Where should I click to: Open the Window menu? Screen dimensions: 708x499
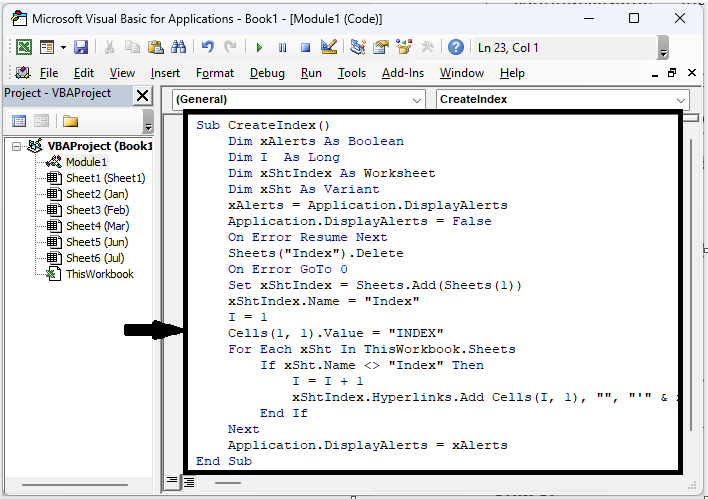(462, 73)
